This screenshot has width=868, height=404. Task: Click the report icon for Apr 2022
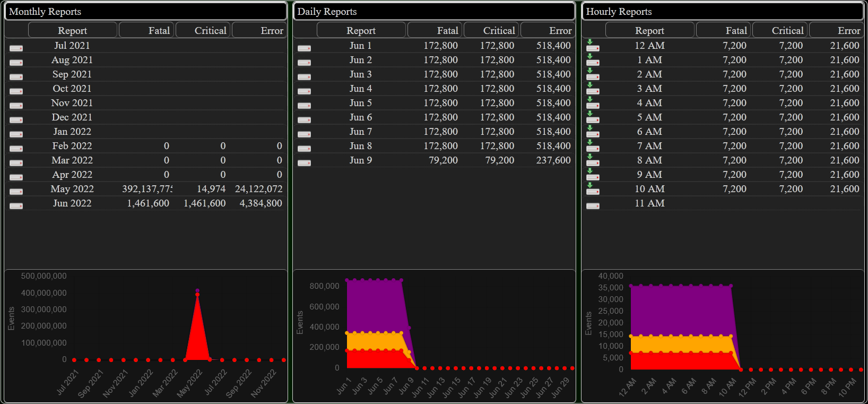tap(16, 177)
